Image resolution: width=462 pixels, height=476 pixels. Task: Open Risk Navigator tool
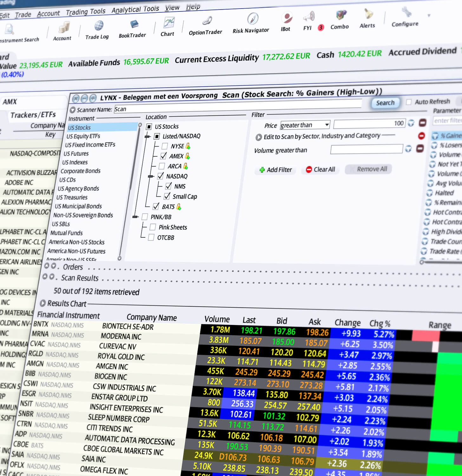[x=253, y=19]
